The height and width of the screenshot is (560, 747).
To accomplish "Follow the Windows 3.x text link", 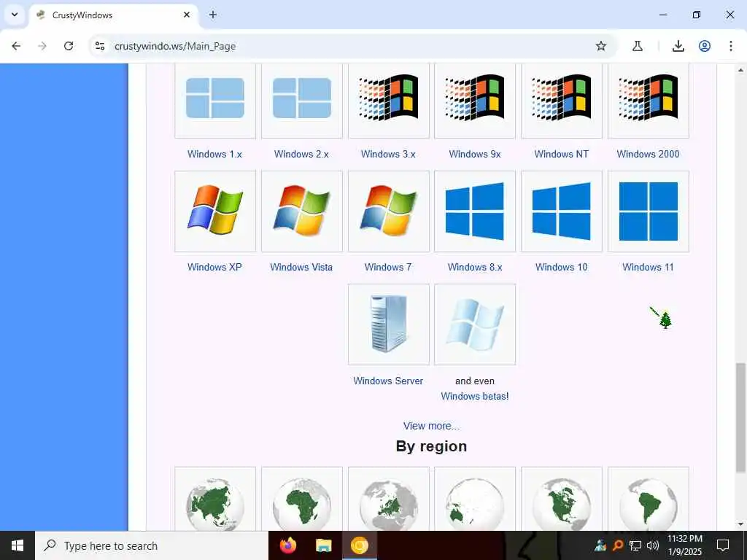I will 388,154.
